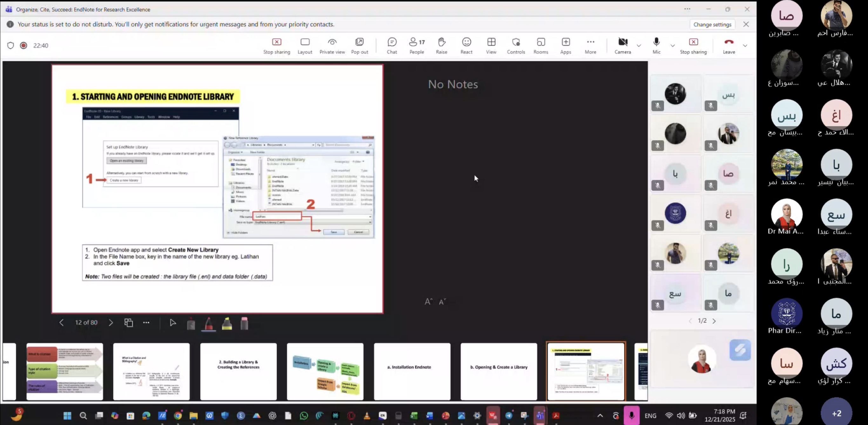
Task: Expand the Leave options arrow
Action: click(x=745, y=45)
